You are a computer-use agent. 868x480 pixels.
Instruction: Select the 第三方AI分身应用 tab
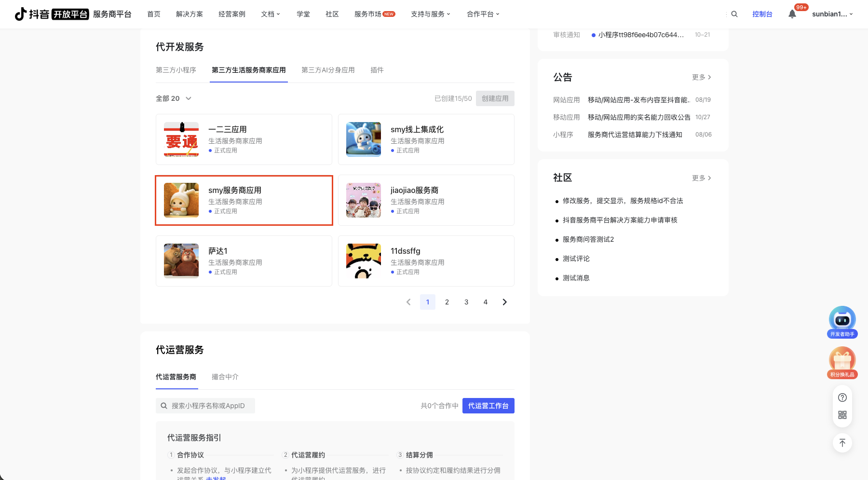328,70
